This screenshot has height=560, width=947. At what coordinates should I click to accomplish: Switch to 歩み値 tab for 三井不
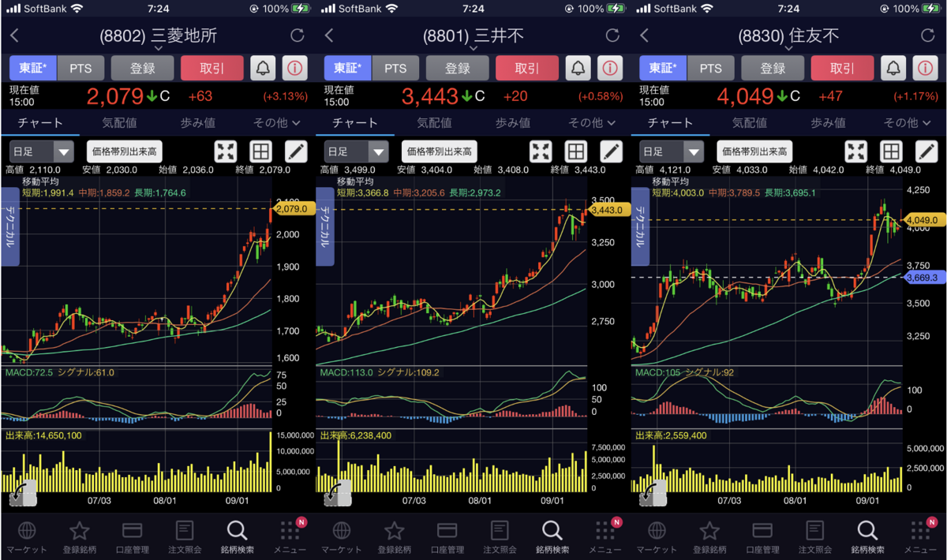513,123
